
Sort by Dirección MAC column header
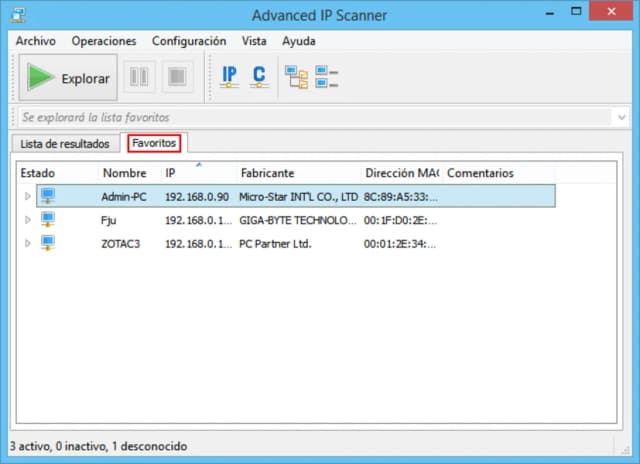coord(402,173)
